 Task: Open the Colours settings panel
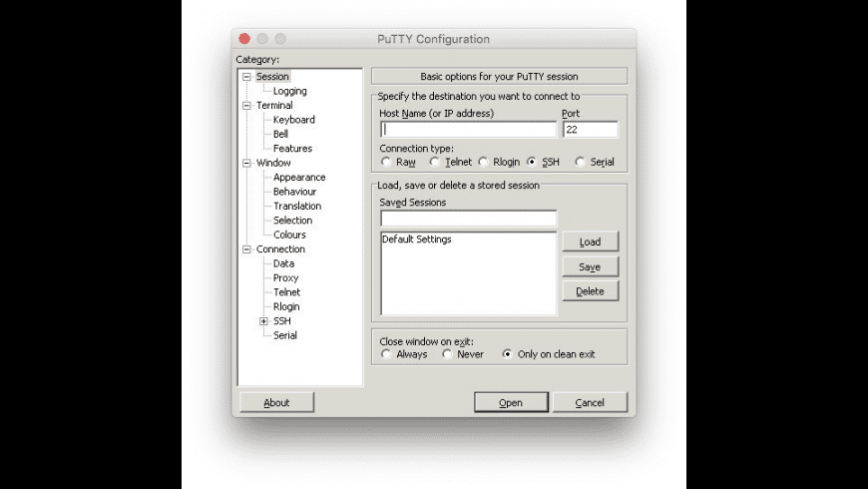[x=289, y=235]
